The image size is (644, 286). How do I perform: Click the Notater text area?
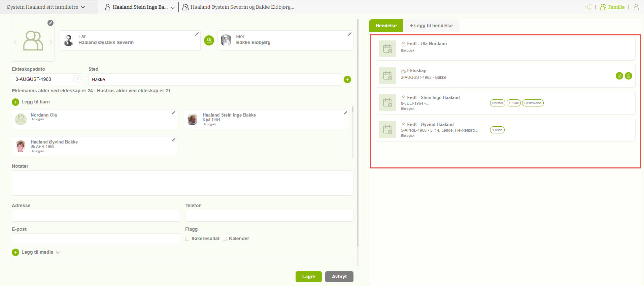[x=182, y=183]
